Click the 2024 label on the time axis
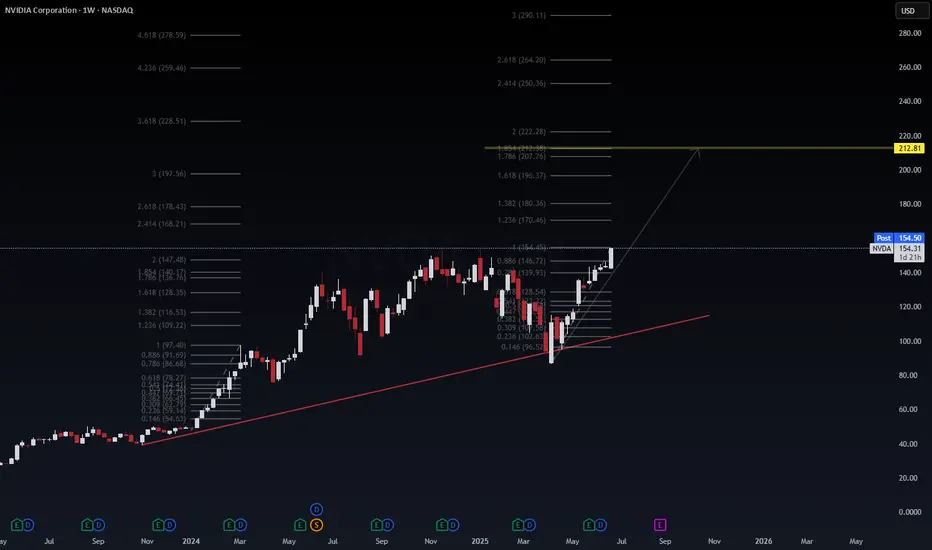The height and width of the screenshot is (550, 932). pyautogui.click(x=191, y=541)
